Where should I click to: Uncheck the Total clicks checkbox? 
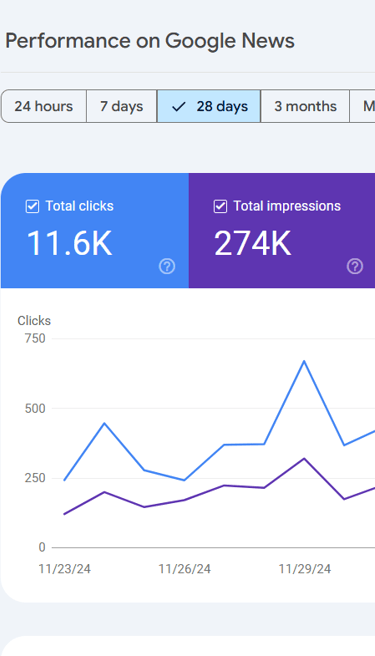(32, 206)
